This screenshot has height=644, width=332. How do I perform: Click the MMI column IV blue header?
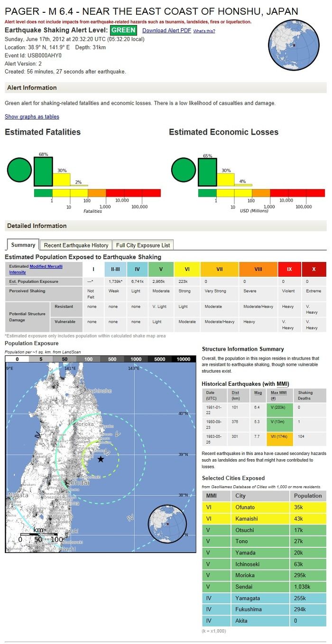137,269
